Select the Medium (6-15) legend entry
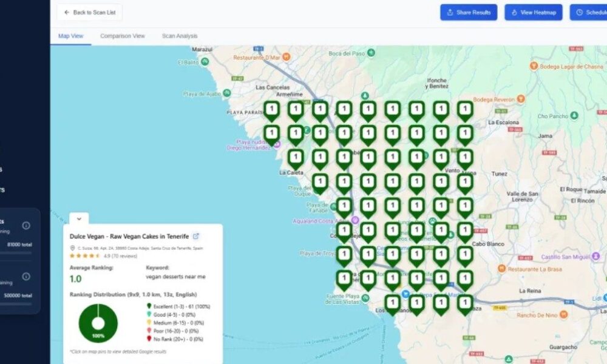The image size is (607, 364). [172, 323]
